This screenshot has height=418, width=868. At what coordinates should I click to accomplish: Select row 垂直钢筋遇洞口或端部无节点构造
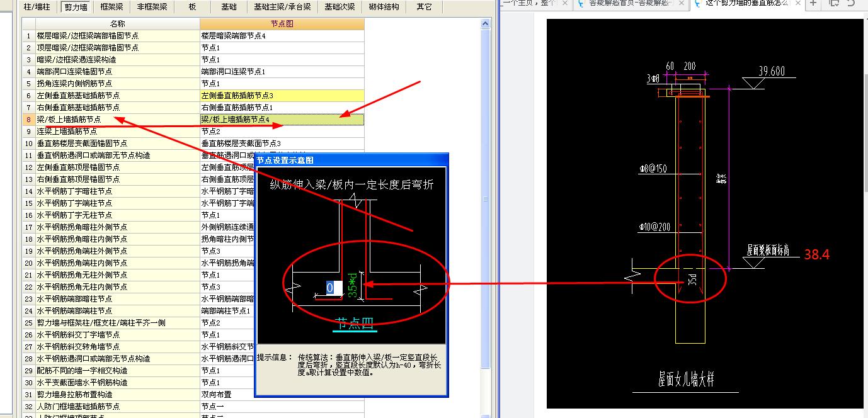[117, 155]
